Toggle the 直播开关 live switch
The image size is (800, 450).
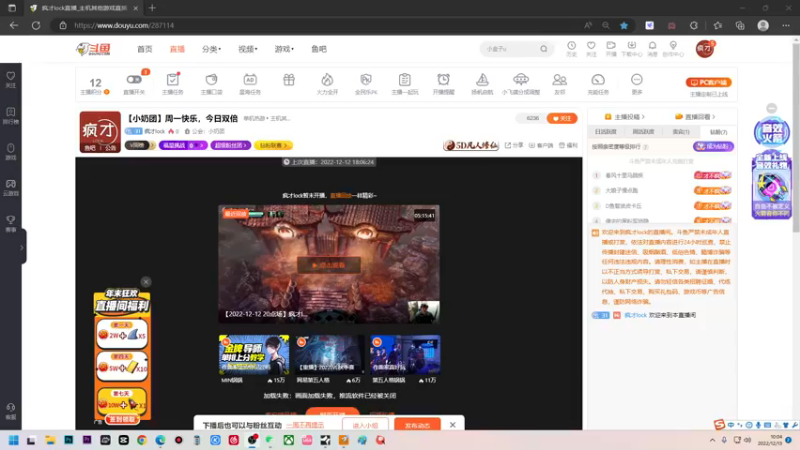134,80
